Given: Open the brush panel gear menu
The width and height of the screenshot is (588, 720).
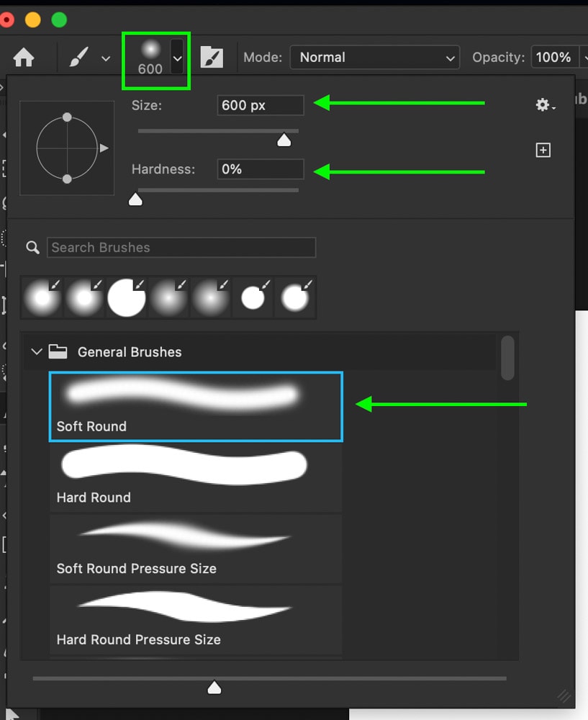Looking at the screenshot, I should click(x=545, y=104).
